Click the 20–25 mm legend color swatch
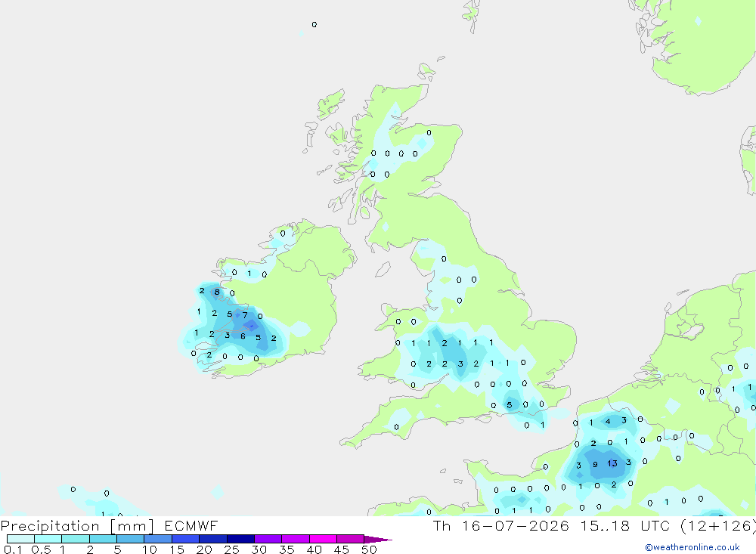This screenshot has width=756, height=554. pyautogui.click(x=212, y=539)
